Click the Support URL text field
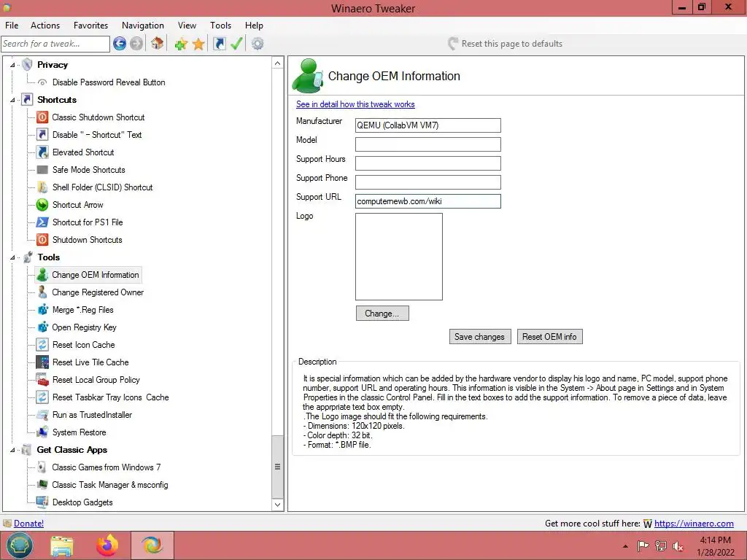The image size is (747, 560). [427, 201]
